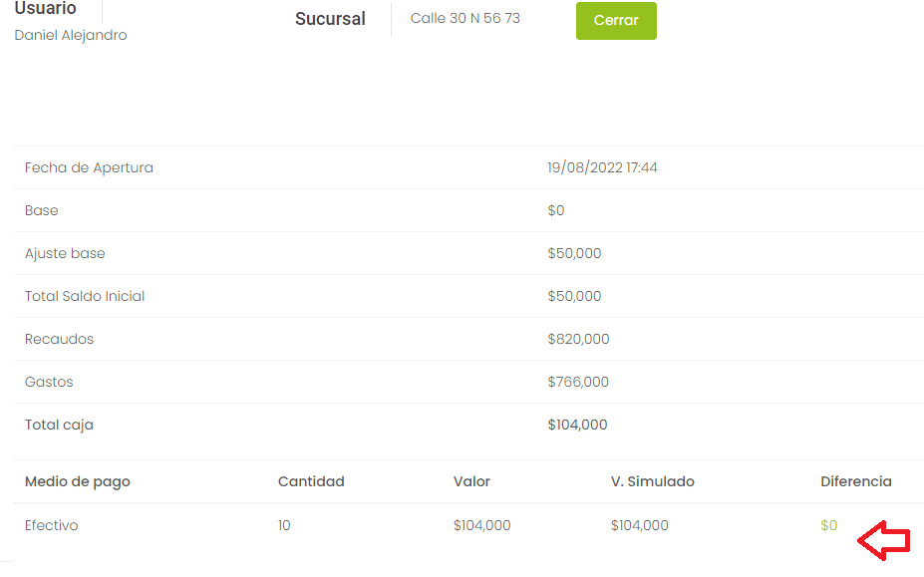This screenshot has height=577, width=924.
Task: Select the user name Daniel Alejandro
Action: 71,35
